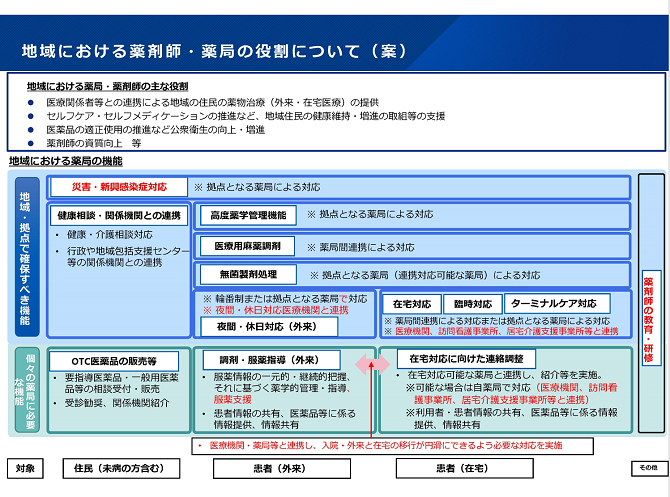
Task: Click bullet 医薬品の適正使用の推進など公衆衛生の向上
Action: pos(156,130)
